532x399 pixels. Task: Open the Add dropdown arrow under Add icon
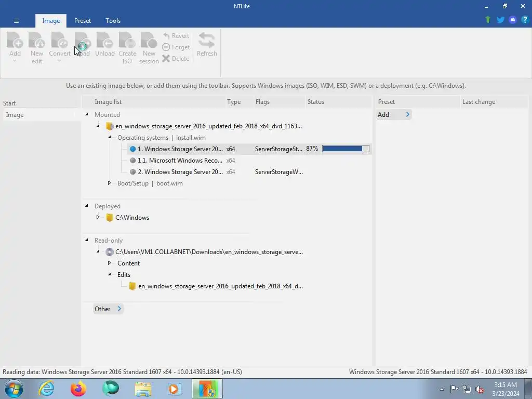pyautogui.click(x=15, y=61)
